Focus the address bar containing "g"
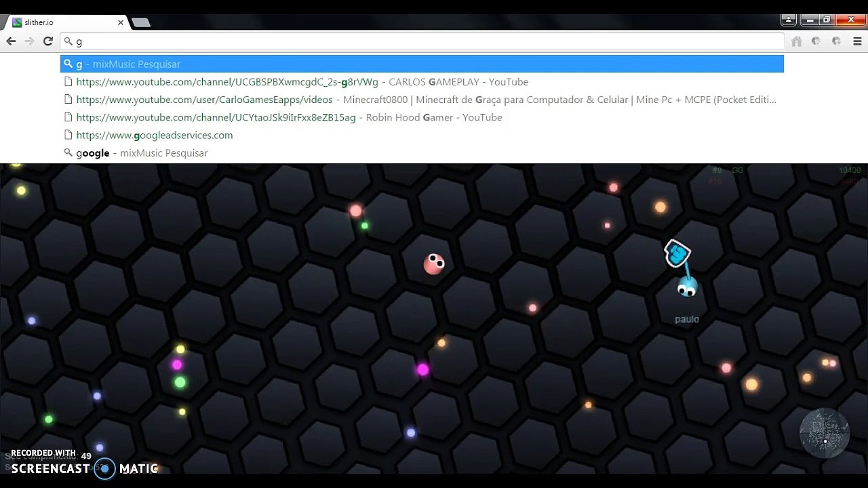 [422, 41]
